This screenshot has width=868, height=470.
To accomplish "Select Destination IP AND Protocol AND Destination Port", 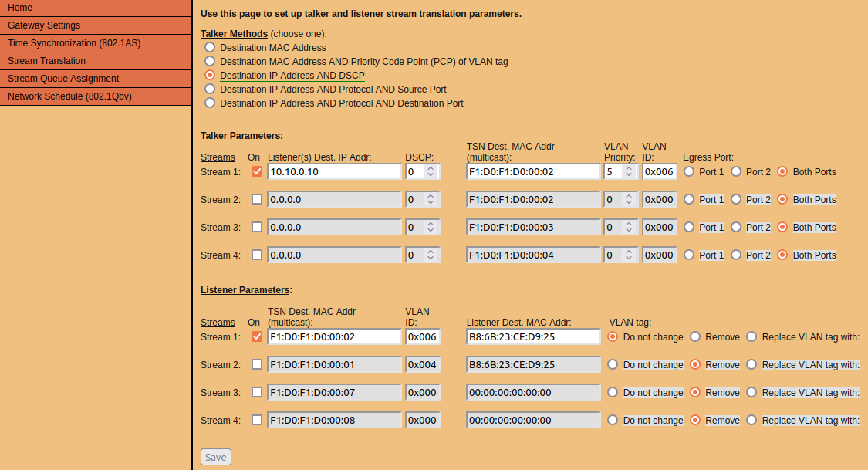I will (x=210, y=103).
